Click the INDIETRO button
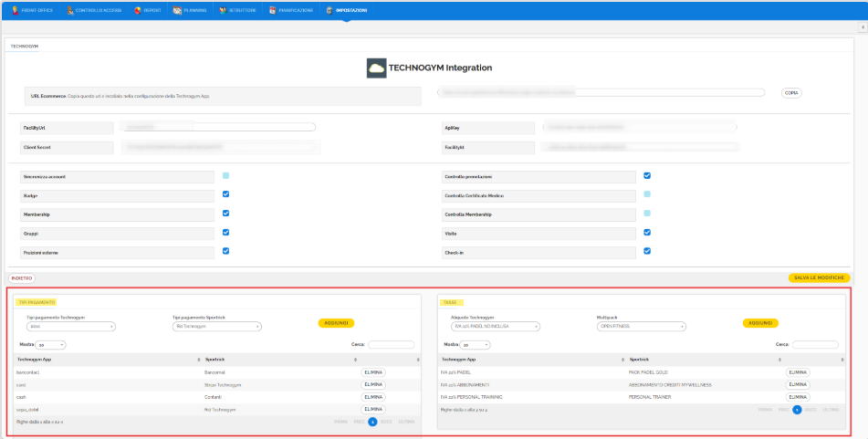The height and width of the screenshot is (439, 868). tap(22, 277)
